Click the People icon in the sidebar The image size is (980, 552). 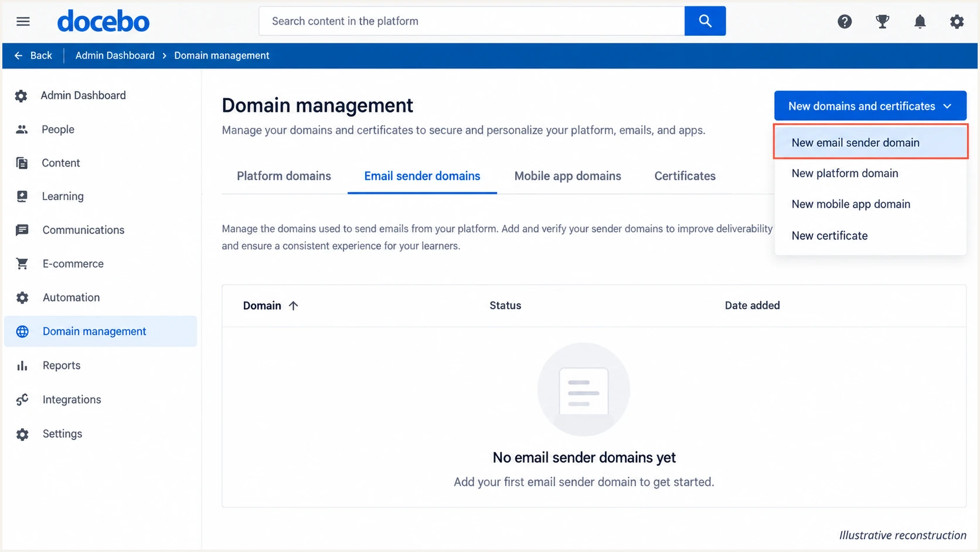tap(22, 129)
